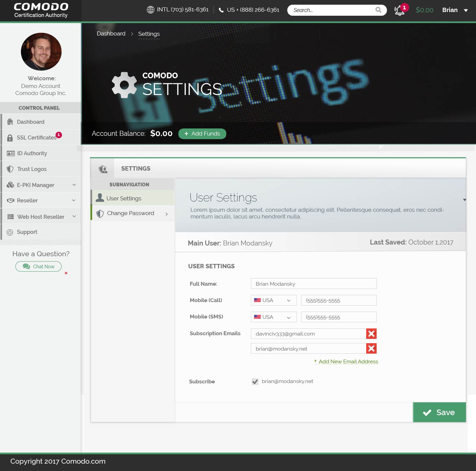Click the Dashboard home icon in sidebar

pos(10,121)
